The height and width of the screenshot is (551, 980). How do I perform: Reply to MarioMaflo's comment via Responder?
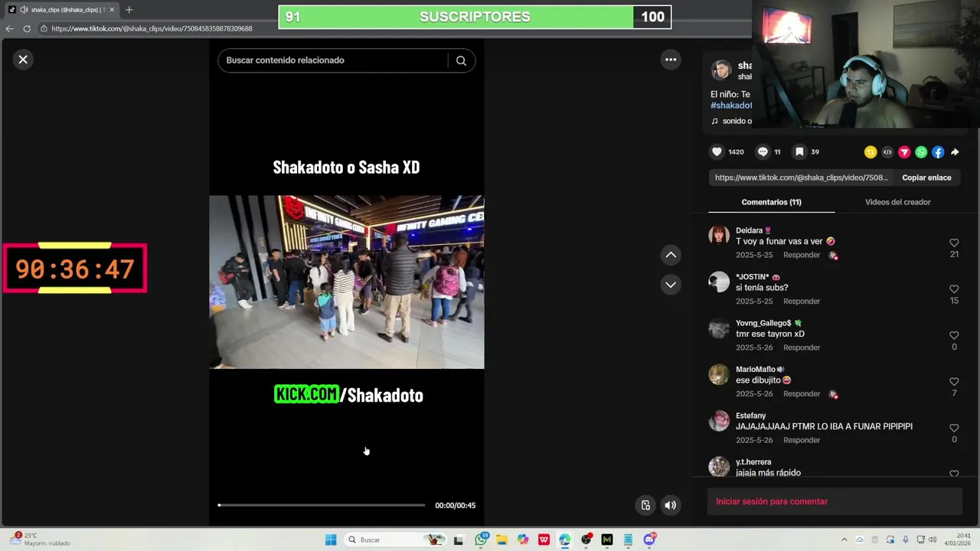tap(802, 394)
